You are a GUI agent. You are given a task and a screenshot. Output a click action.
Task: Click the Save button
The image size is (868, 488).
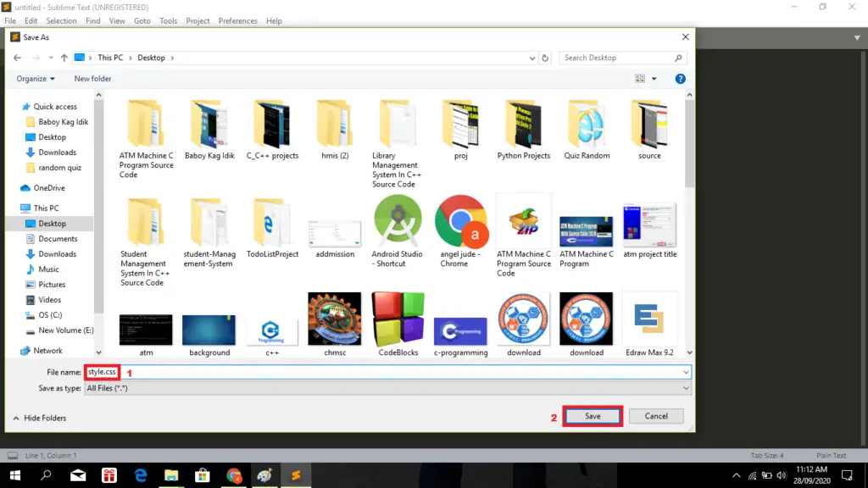592,416
